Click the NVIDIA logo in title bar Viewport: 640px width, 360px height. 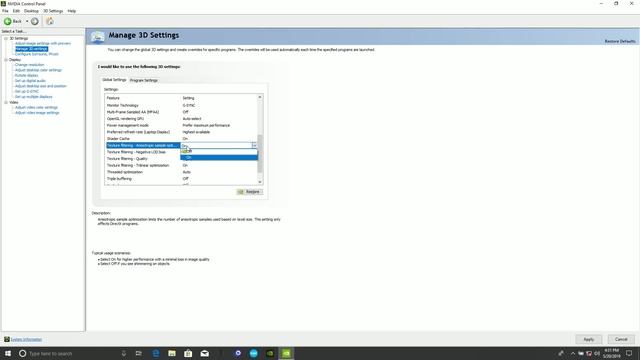coord(3,3)
